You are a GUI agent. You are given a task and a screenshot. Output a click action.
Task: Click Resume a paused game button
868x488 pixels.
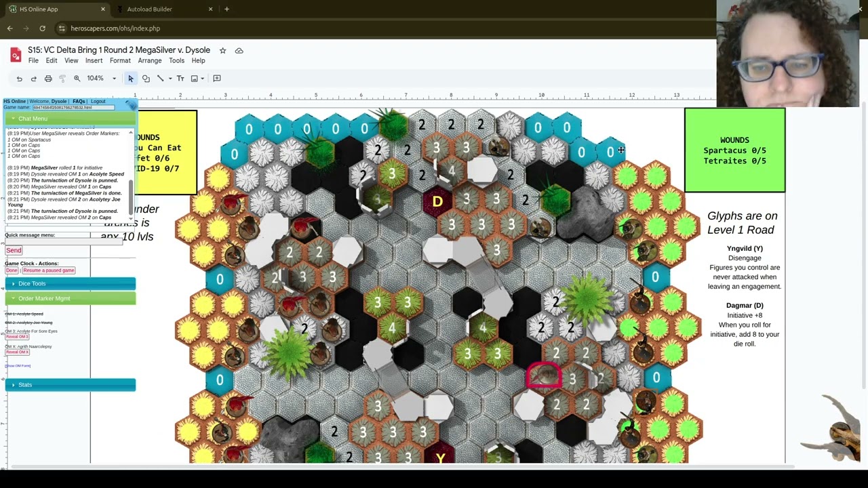[49, 270]
